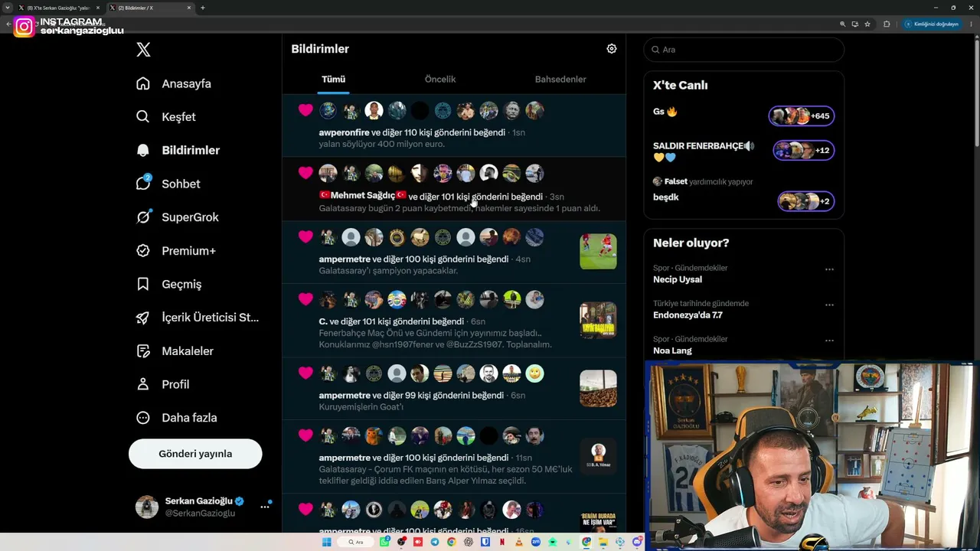Open thumbnail of the Barış Alper Yılmaz post
The height and width of the screenshot is (551, 980).
[x=598, y=457]
